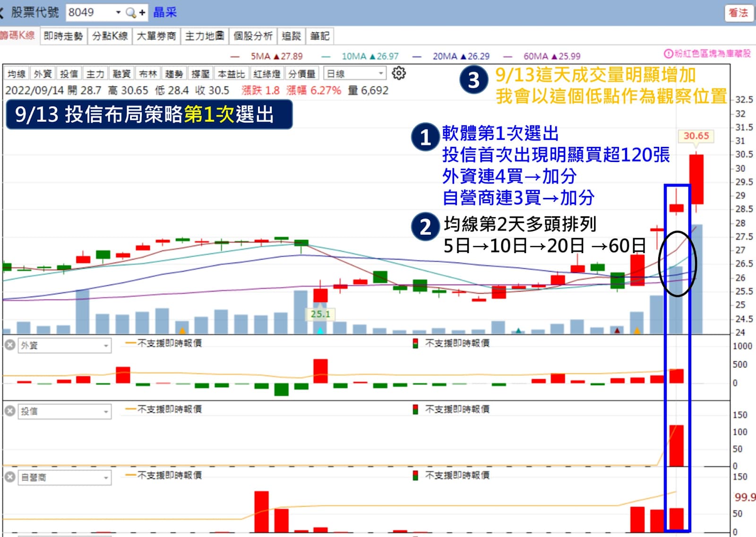Close the 投信 indicator panel
This screenshot has height=537, width=756.
pos(9,411)
